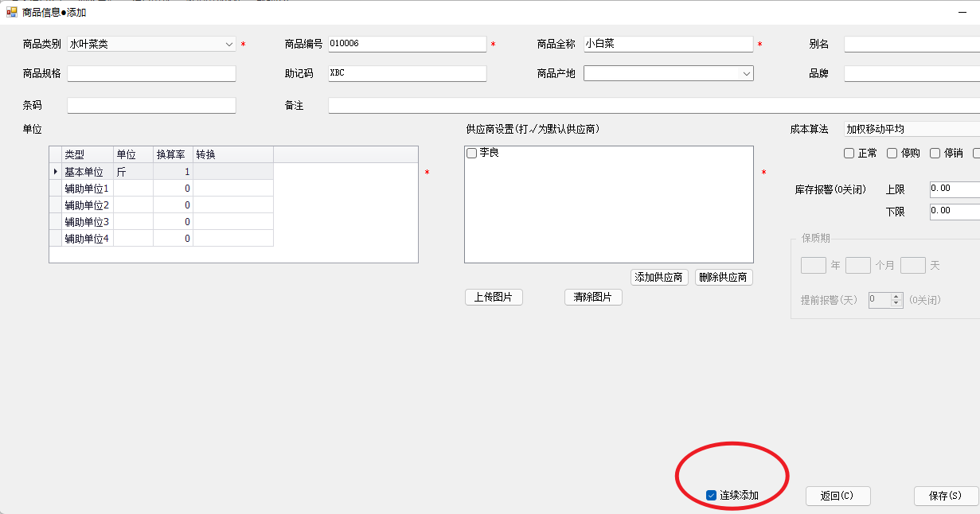Click the 库存报警 上限 field

click(955, 189)
